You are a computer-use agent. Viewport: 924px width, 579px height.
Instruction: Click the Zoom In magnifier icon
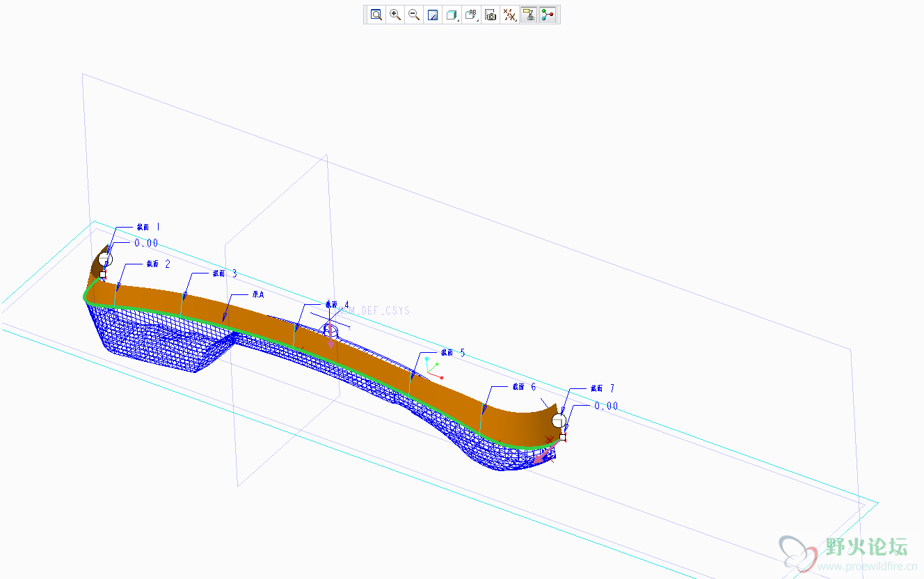click(x=395, y=15)
